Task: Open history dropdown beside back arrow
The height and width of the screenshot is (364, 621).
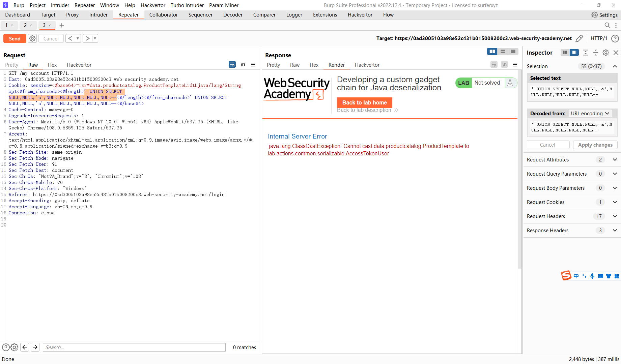Action: coord(78,38)
